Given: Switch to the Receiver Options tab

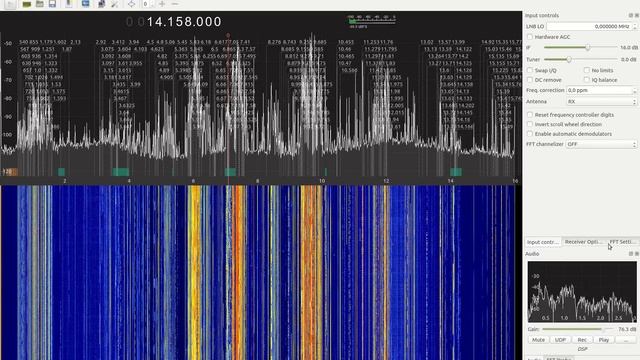Looking at the screenshot, I should point(583,242).
